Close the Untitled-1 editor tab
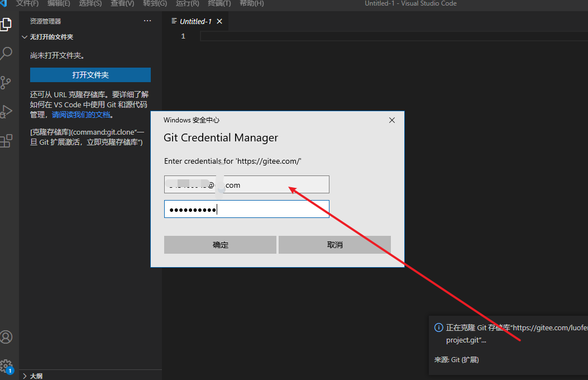 click(220, 21)
